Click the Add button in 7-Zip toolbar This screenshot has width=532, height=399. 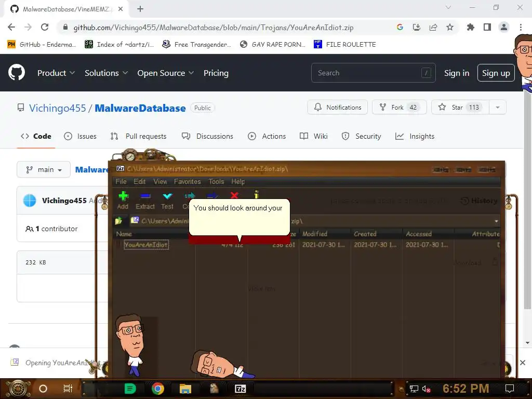123,200
